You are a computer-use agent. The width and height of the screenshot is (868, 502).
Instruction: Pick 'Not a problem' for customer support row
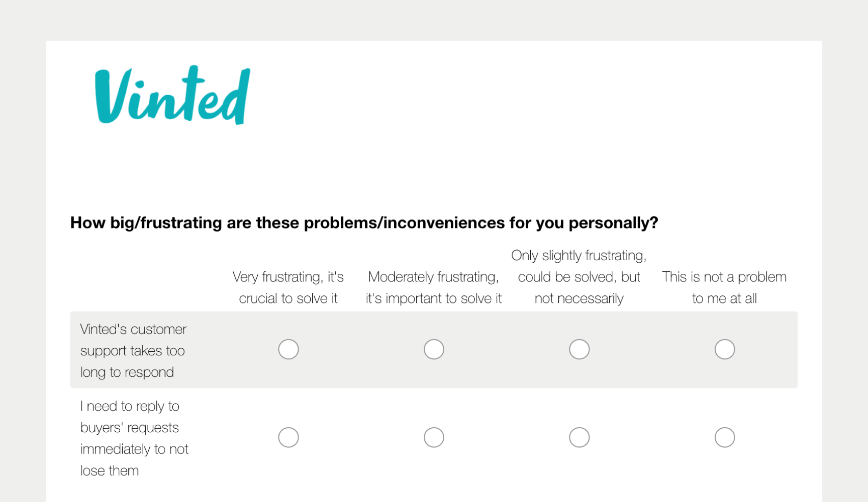[724, 349]
